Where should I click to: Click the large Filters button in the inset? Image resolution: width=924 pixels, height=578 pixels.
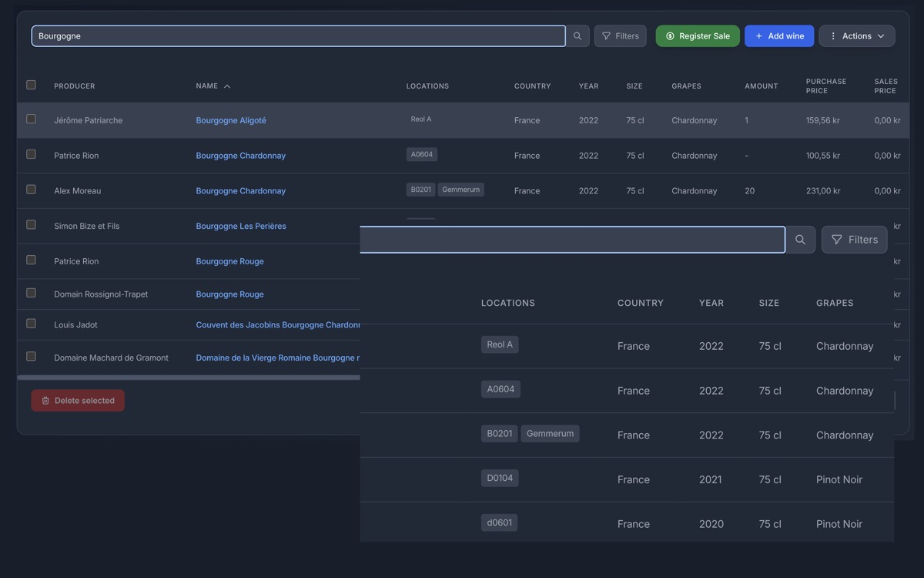pyautogui.click(x=855, y=240)
